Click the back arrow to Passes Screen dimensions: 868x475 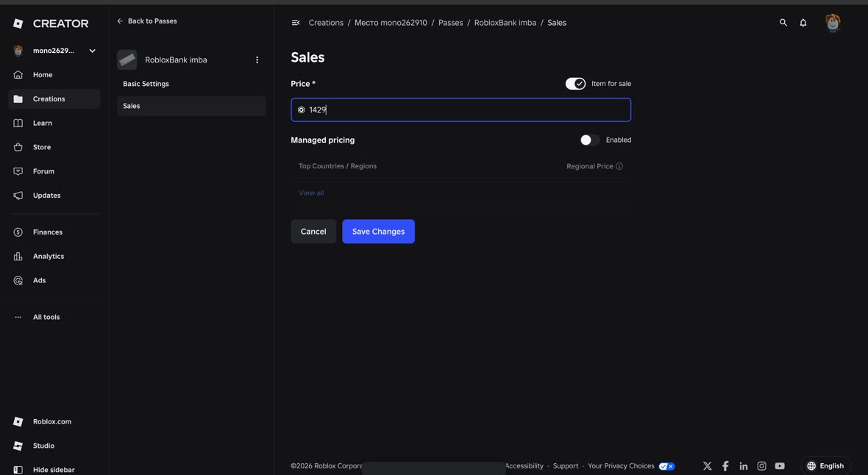pos(120,21)
